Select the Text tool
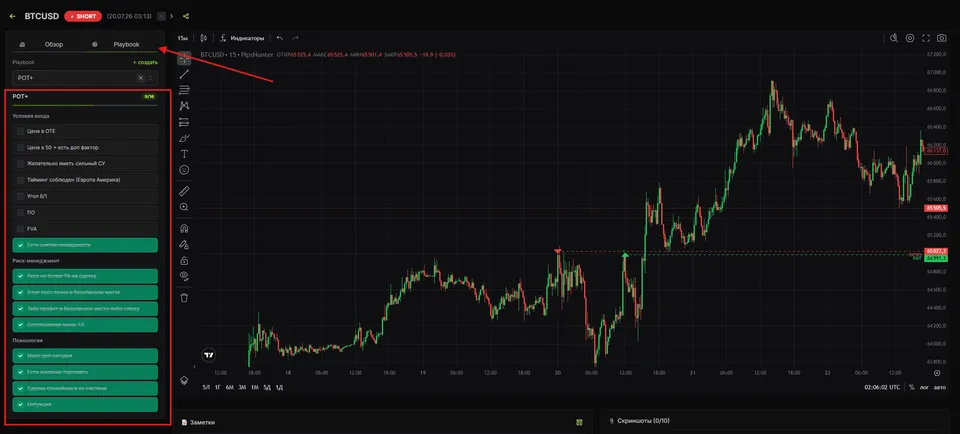The height and width of the screenshot is (434, 960). [x=184, y=154]
